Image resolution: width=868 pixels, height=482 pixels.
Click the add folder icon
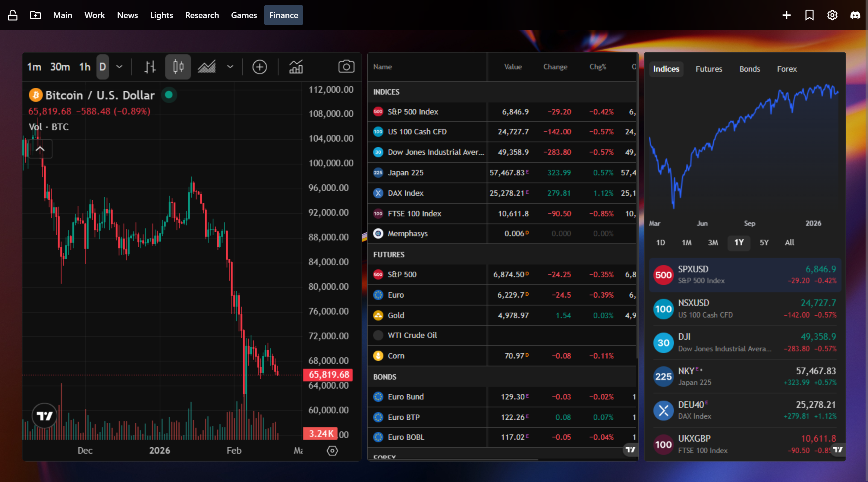35,15
